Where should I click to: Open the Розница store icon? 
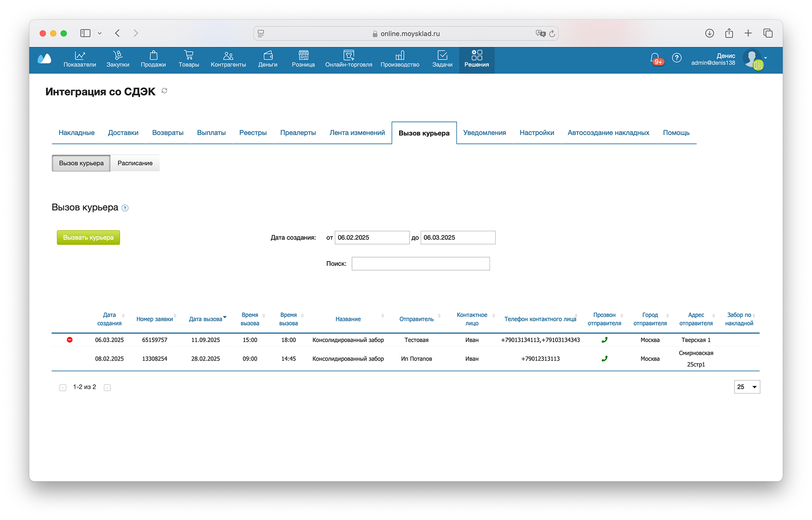(x=303, y=55)
